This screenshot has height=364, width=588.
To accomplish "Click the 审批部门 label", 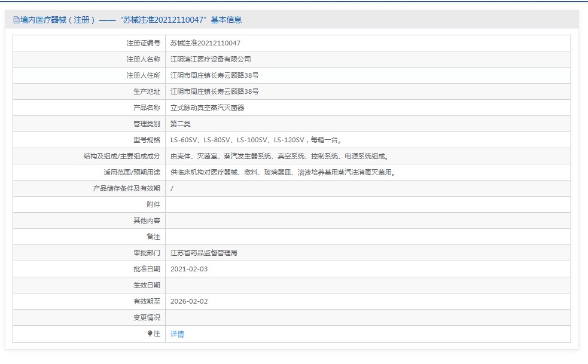I will click(147, 253).
